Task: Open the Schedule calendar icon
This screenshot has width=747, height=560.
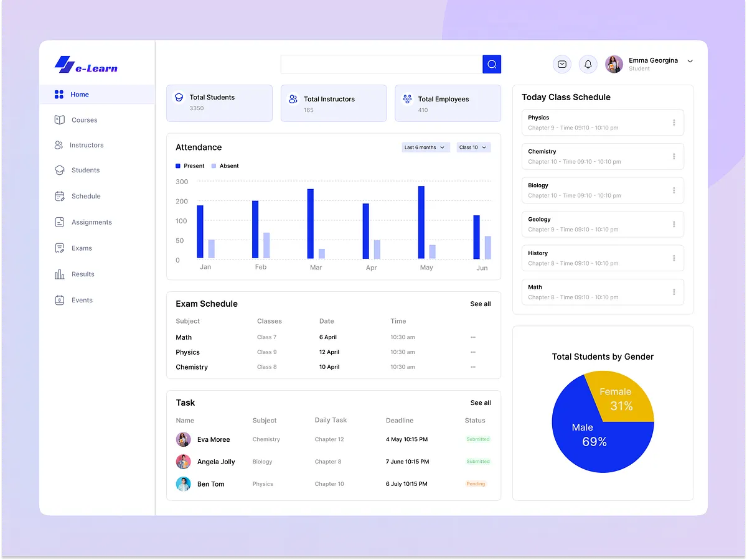Action: (x=60, y=196)
